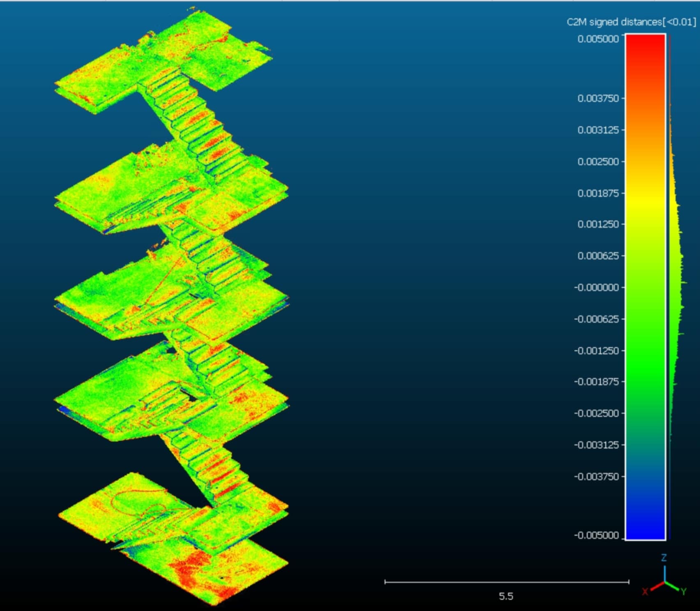Click the -0.003750 scale label
Viewport: 700px width, 611px height.
(596, 476)
